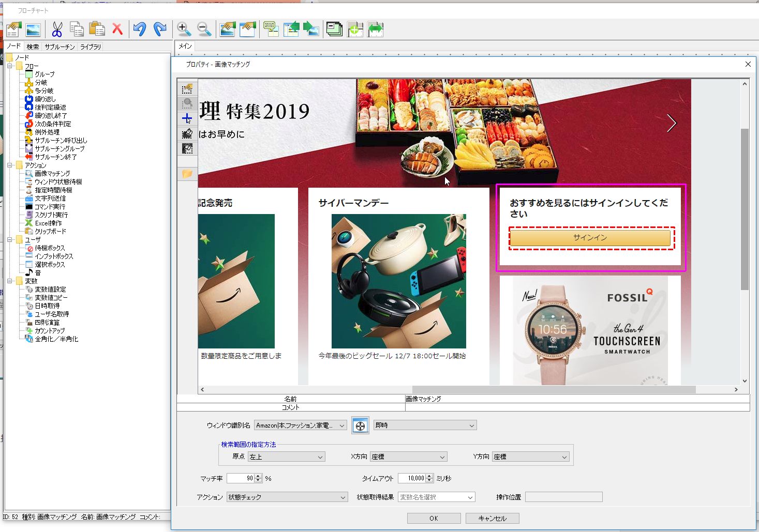Click the scissors cut icon in toolbar

(x=57, y=29)
